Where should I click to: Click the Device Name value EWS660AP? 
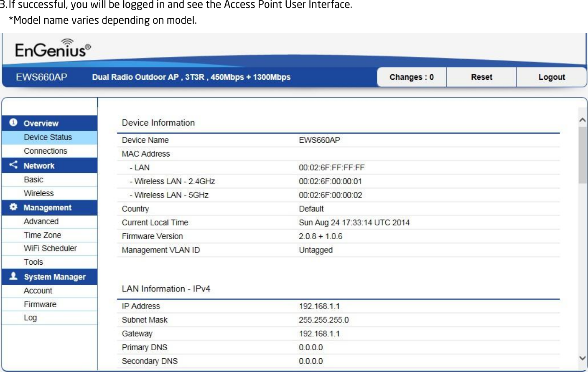(319, 140)
